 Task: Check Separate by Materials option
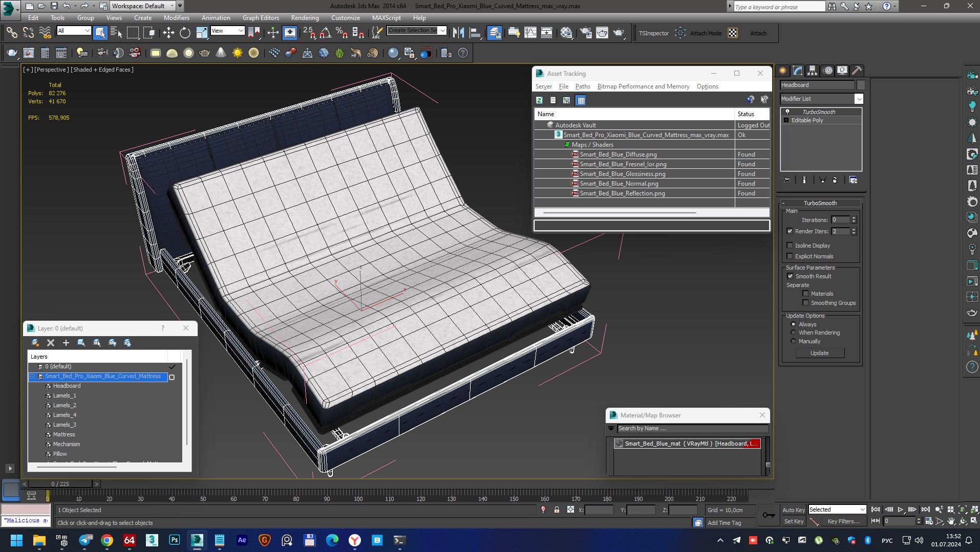[x=805, y=294]
